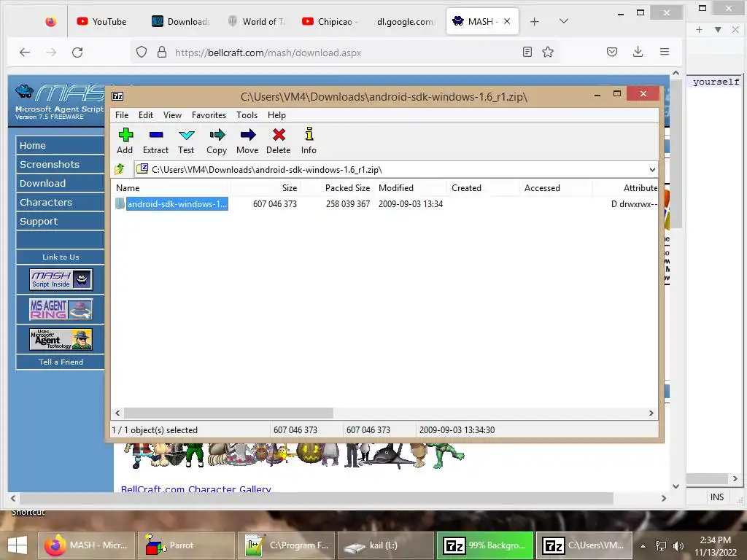Sort file list by Name column
Viewport: 747px width, 560px height.
(x=128, y=188)
